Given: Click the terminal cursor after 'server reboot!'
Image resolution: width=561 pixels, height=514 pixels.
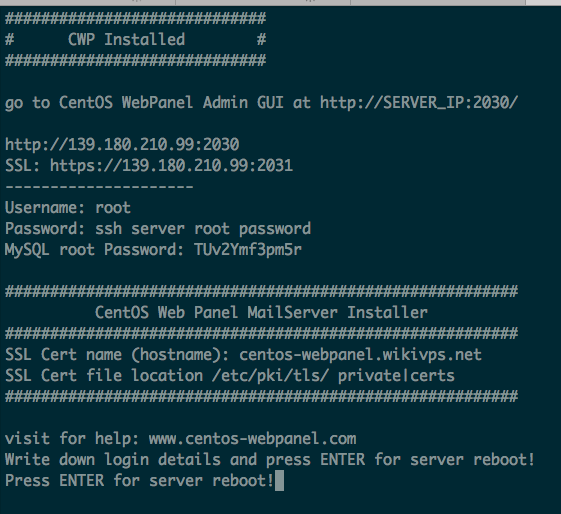Looking at the screenshot, I should (279, 480).
